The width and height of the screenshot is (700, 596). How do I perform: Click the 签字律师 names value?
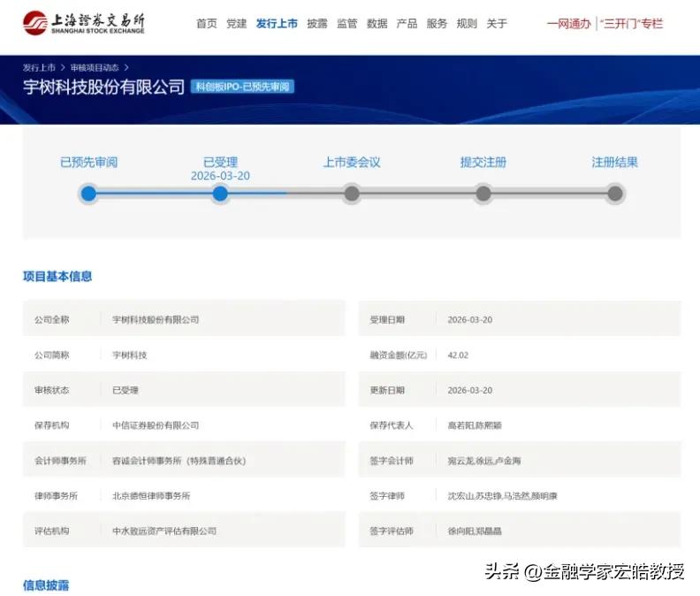tap(503, 496)
